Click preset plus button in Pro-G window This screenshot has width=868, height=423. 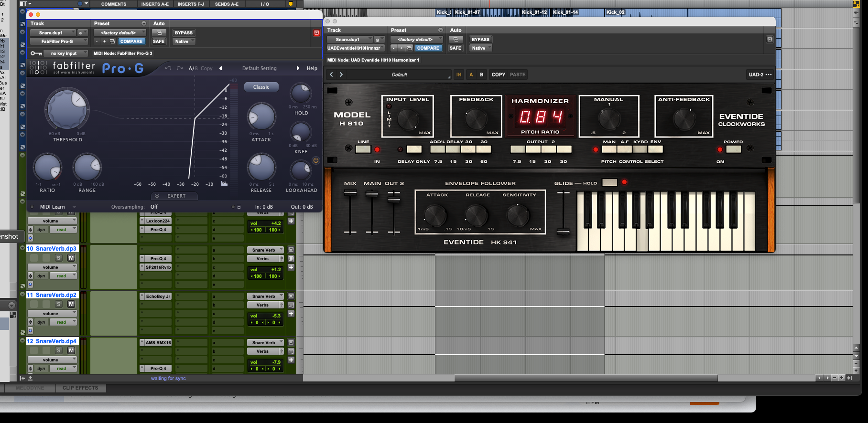click(104, 42)
